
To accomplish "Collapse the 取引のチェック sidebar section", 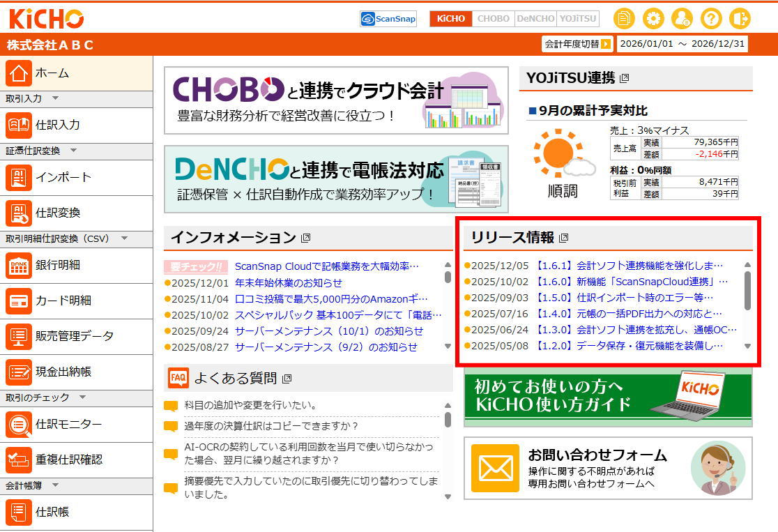I will tap(82, 398).
